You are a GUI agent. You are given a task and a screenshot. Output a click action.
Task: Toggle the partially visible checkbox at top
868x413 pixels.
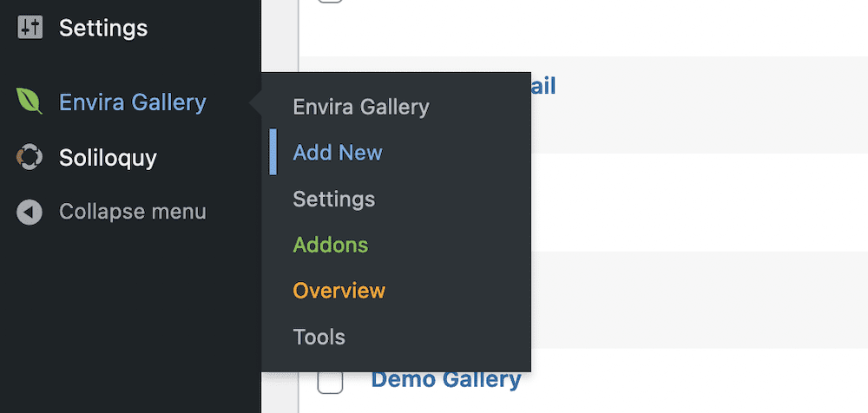330,2
